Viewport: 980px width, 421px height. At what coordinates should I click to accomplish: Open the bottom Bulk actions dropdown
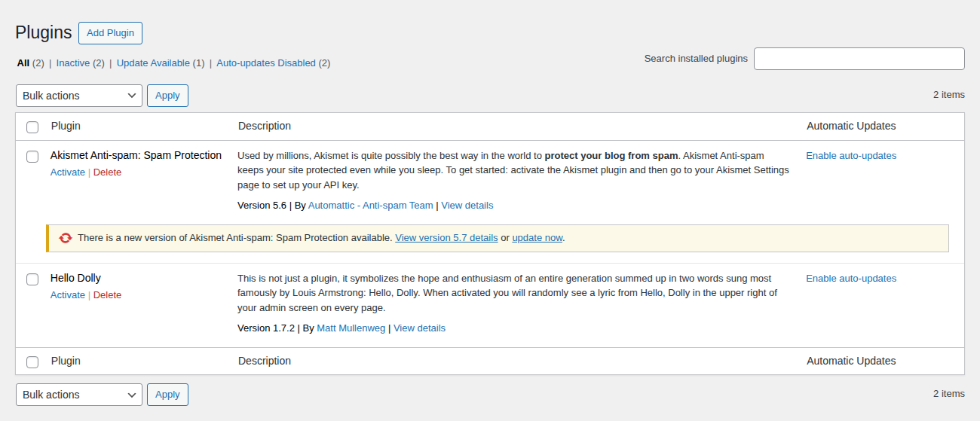point(79,395)
